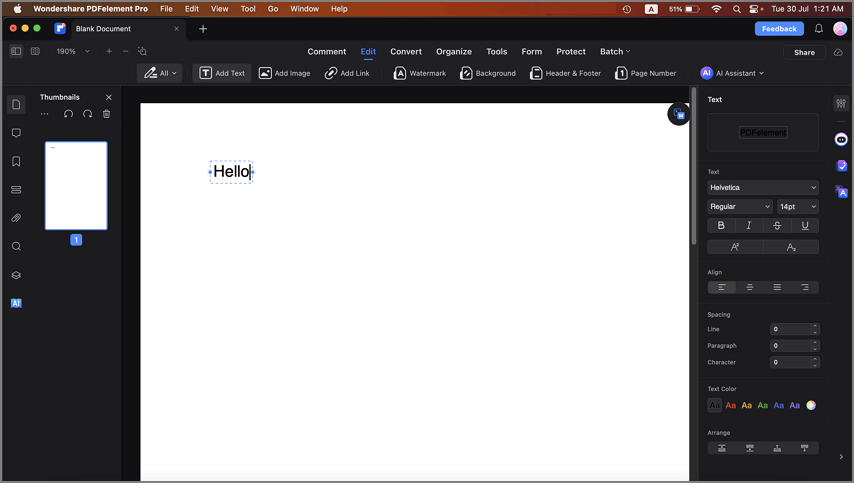Delete page using thumbnails trash icon

[107, 114]
